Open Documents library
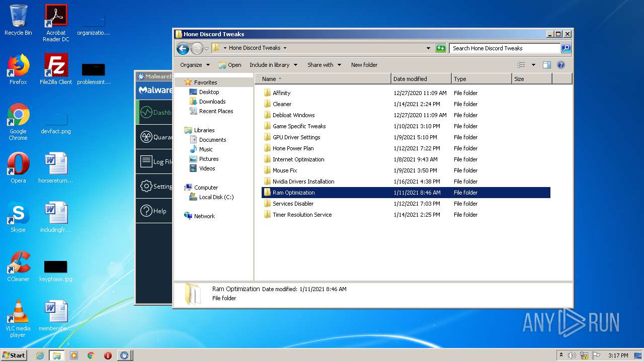The height and width of the screenshot is (362, 644). [212, 140]
